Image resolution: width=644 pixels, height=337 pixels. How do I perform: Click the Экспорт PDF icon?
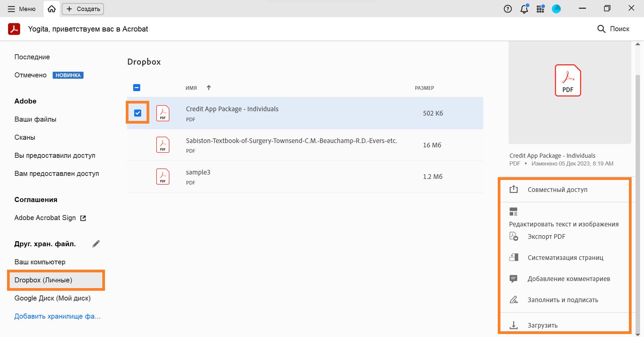point(514,237)
